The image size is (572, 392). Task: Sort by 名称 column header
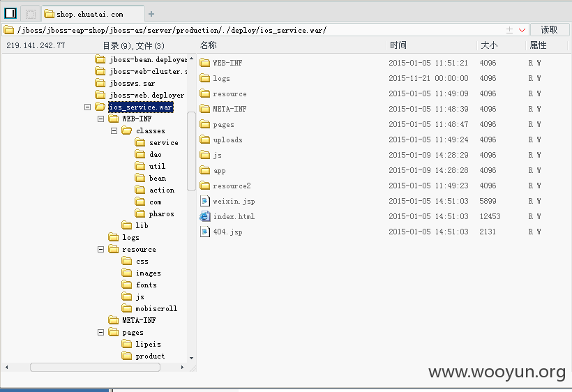pyautogui.click(x=209, y=45)
